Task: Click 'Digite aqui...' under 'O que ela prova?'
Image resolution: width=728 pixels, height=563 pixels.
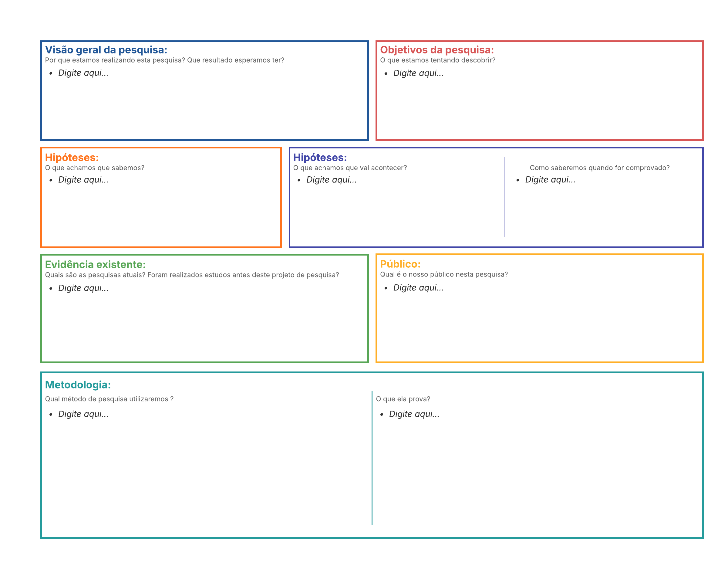Action: point(414,414)
